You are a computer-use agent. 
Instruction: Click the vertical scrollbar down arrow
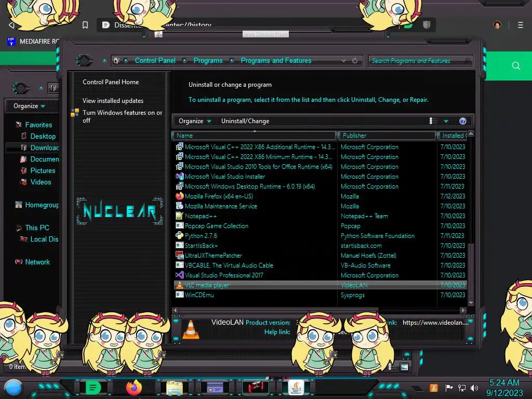[471, 303]
